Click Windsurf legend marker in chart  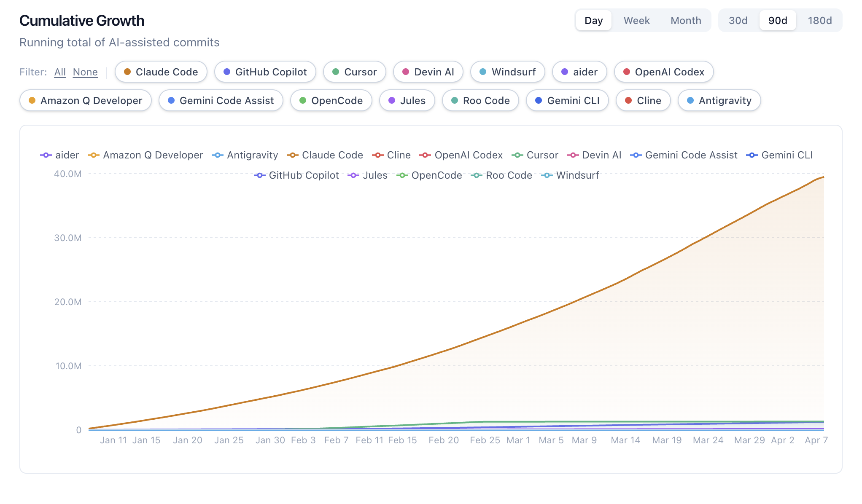click(x=547, y=175)
